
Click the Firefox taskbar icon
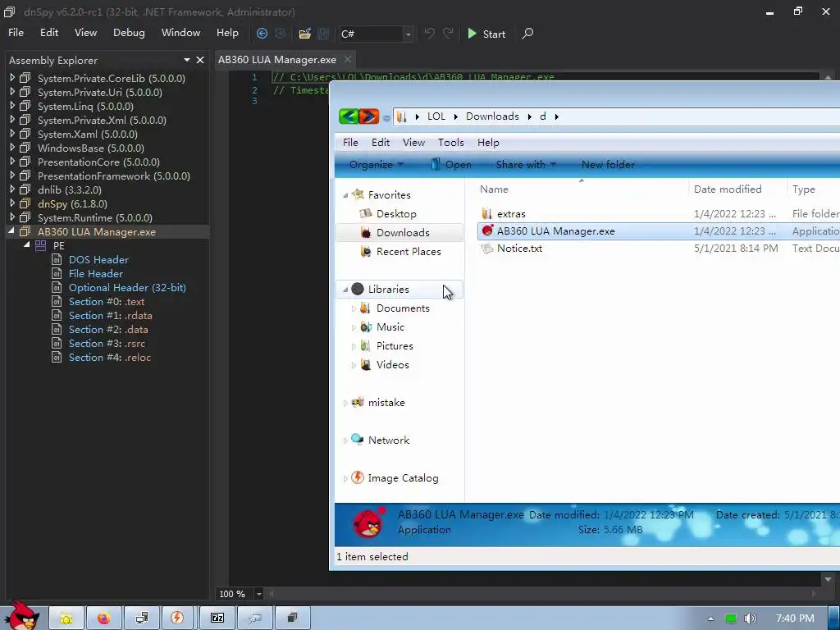pos(103,619)
